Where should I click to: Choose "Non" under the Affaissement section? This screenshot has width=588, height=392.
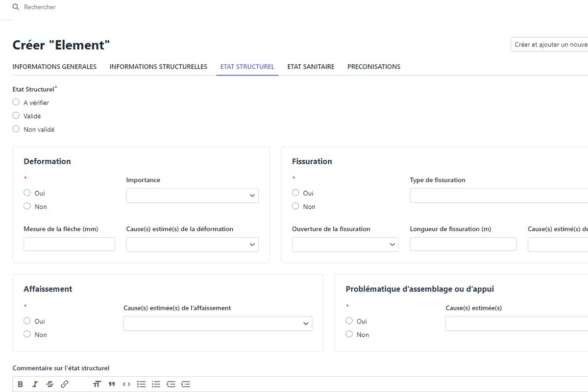tap(27, 334)
